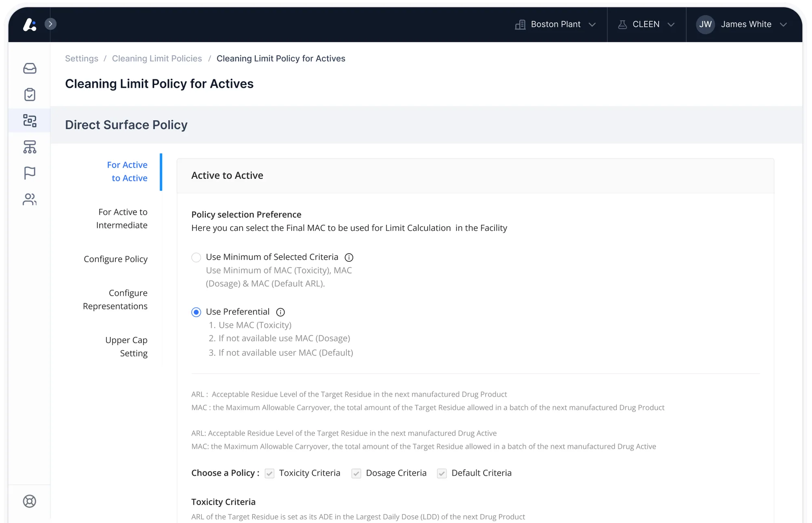Open the flag icon in sidebar

click(30, 173)
